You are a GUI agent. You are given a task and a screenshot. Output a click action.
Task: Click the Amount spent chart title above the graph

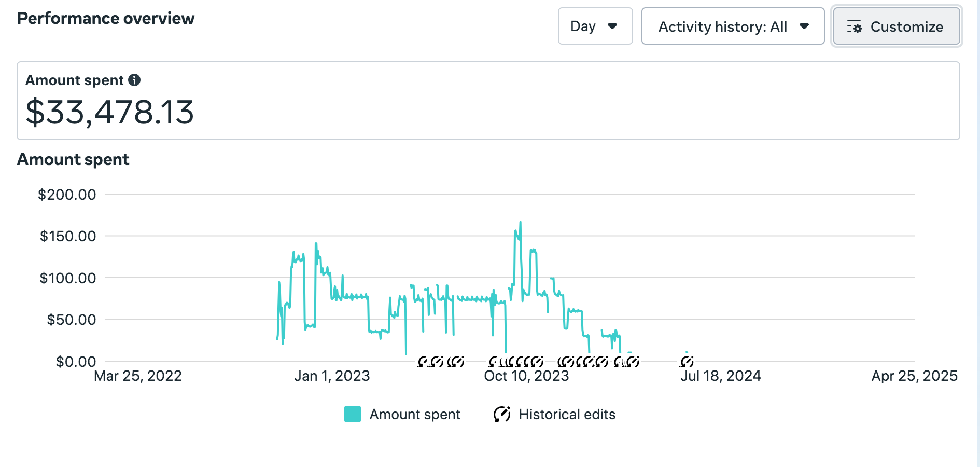[73, 159]
